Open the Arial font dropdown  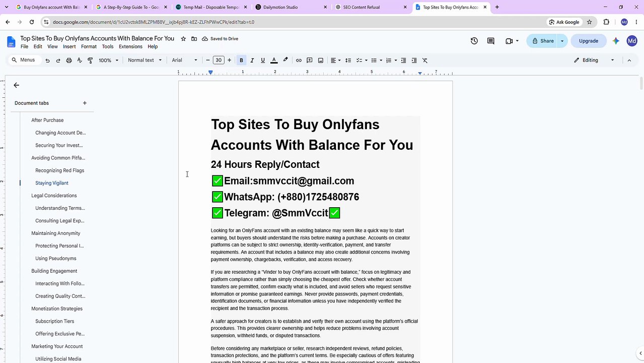pyautogui.click(x=184, y=60)
